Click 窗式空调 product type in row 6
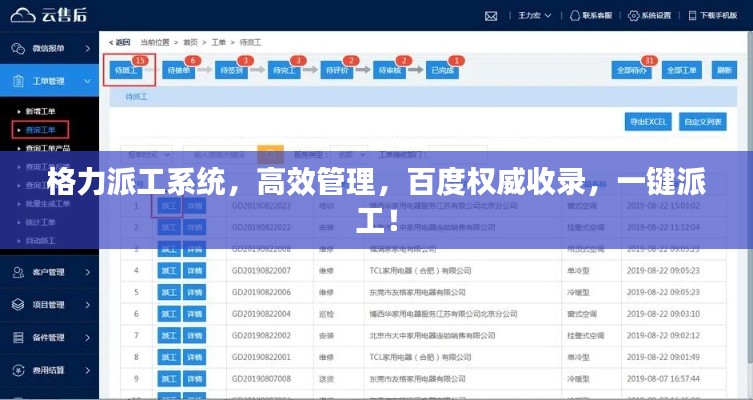This screenshot has width=753, height=400. tap(582, 314)
